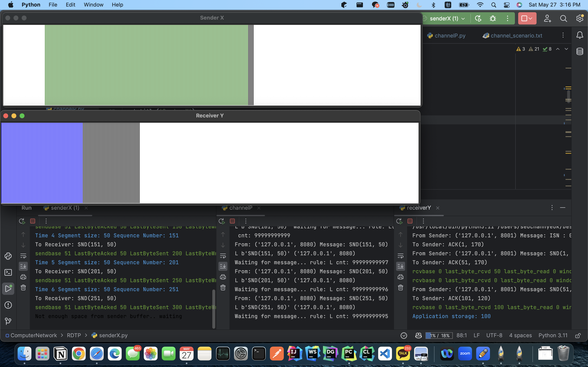Click the Debug senderX bug icon
The height and width of the screenshot is (367, 588).
[493, 18]
